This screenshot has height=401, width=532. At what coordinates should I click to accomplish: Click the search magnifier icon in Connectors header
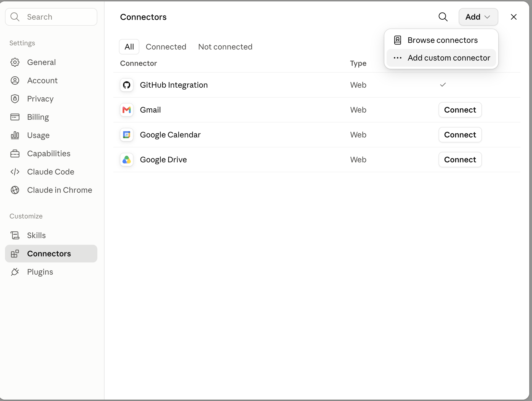443,17
